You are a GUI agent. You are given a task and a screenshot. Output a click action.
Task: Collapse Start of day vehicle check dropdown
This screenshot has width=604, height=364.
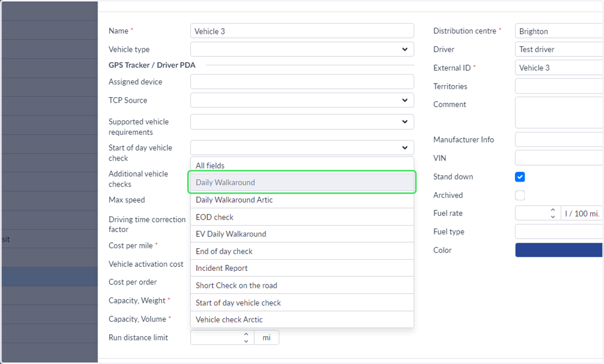click(x=302, y=148)
